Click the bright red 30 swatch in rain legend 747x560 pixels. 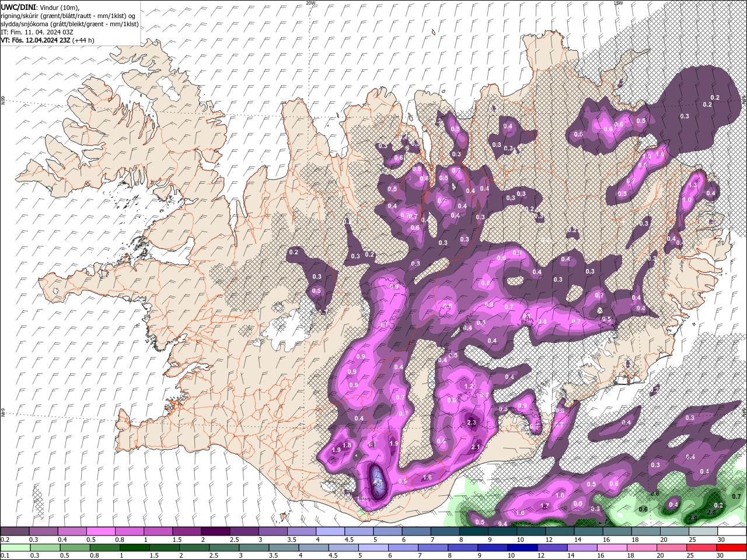pos(731,548)
